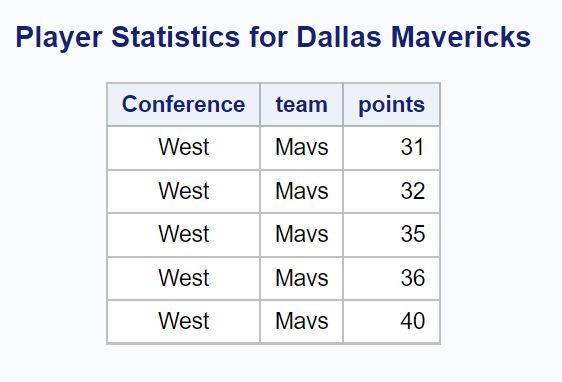Screen dimensions: 562x382
Task: Click West in the fourth data row
Action: [x=184, y=278]
